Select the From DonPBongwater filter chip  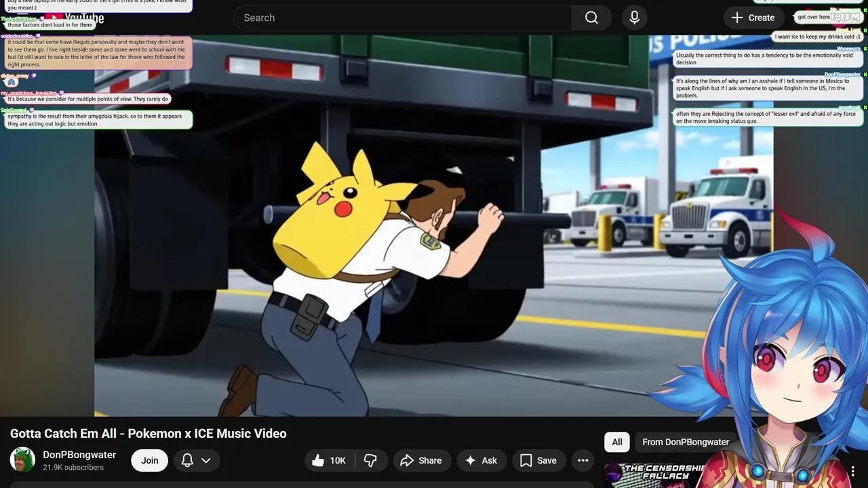[x=686, y=442]
